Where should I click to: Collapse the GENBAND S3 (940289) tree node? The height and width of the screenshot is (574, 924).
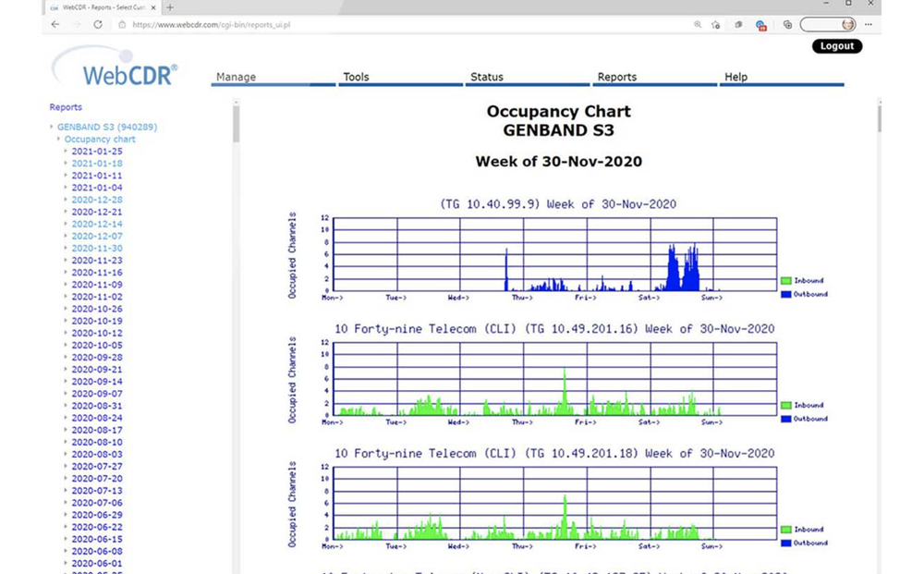pos(51,127)
